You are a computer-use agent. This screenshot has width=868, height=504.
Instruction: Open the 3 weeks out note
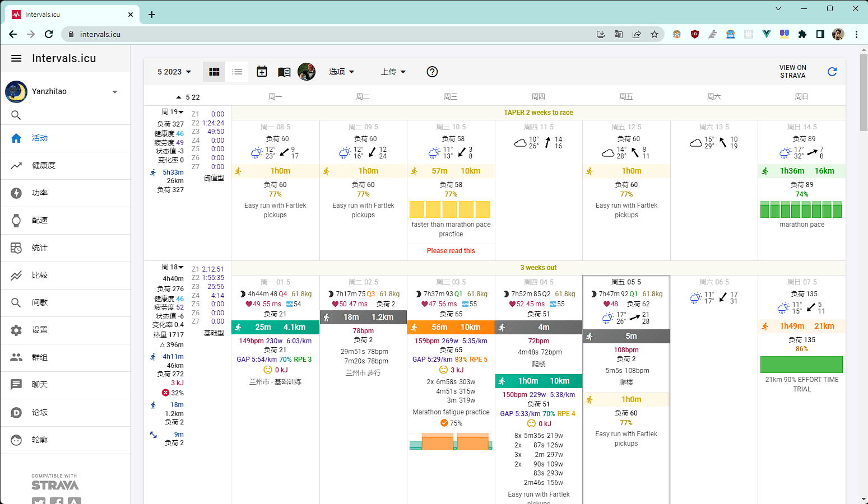(x=538, y=268)
